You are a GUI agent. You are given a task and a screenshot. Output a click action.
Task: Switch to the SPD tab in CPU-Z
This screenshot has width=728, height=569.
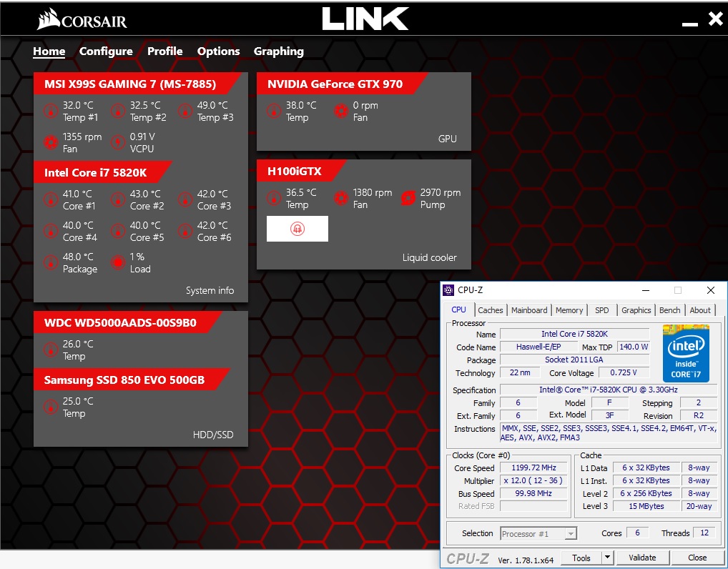pos(601,310)
